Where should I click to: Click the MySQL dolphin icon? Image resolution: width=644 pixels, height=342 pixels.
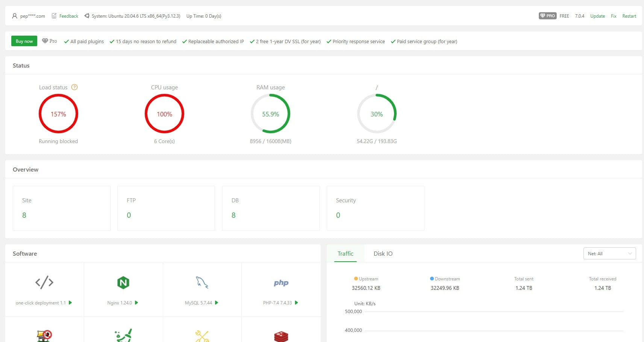coord(202,283)
